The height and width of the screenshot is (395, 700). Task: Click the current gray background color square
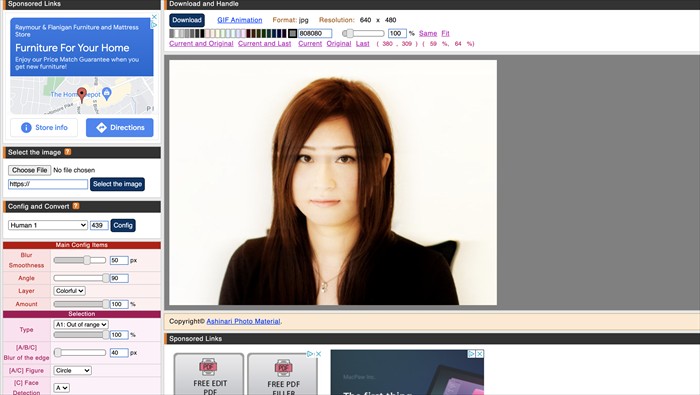pos(292,33)
